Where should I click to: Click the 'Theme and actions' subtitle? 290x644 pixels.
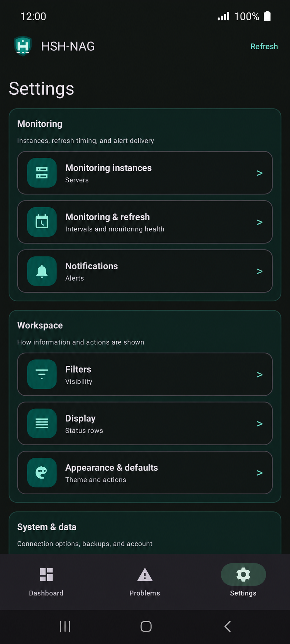96,480
